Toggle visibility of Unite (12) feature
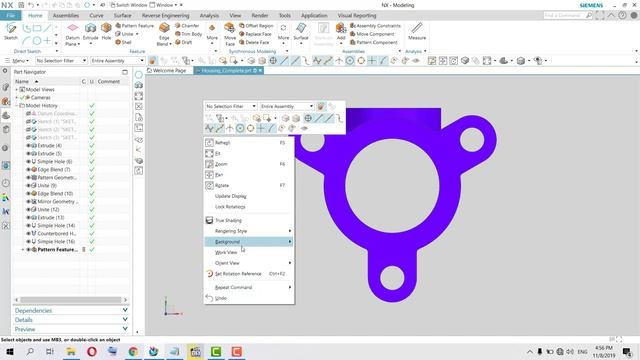Screen dimensions: 640x360 29,209
